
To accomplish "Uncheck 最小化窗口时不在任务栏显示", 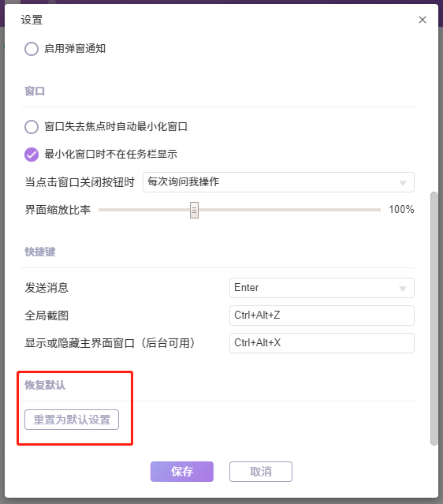I will tap(32, 155).
